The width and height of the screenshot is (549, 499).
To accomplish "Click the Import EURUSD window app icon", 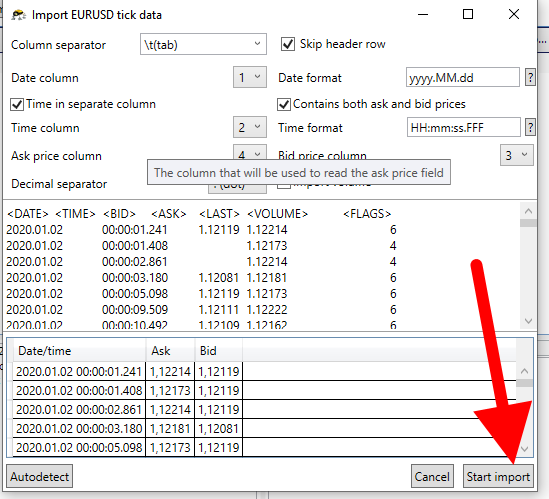I will (x=19, y=15).
